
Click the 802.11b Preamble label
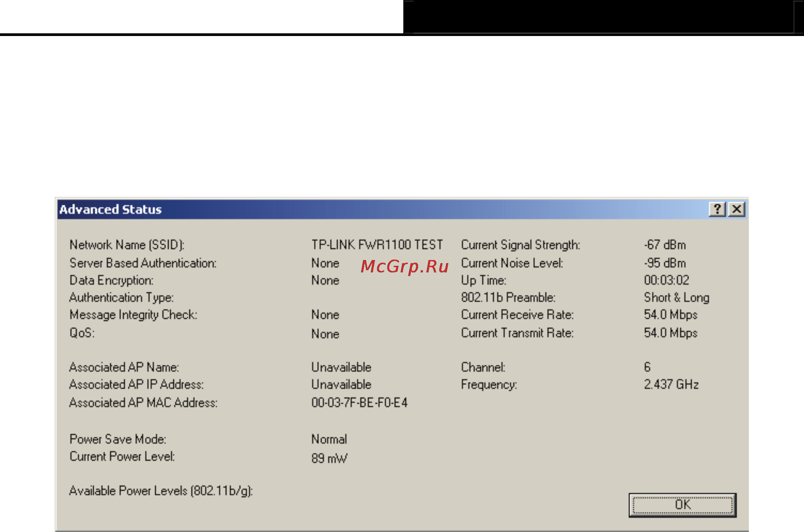508,297
